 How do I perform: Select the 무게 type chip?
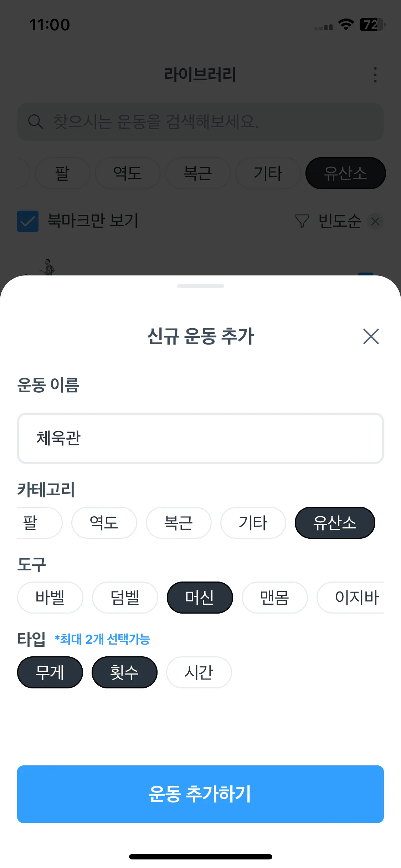tap(50, 672)
